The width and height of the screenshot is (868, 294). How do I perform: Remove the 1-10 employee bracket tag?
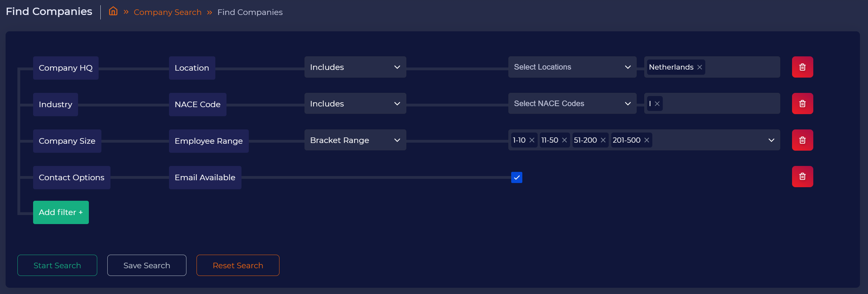(532, 140)
